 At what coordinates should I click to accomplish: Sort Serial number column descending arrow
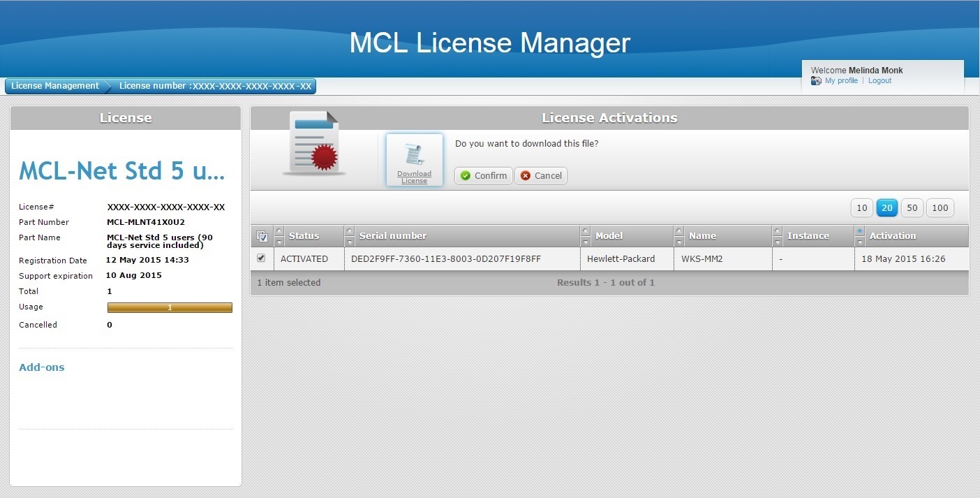coord(350,242)
